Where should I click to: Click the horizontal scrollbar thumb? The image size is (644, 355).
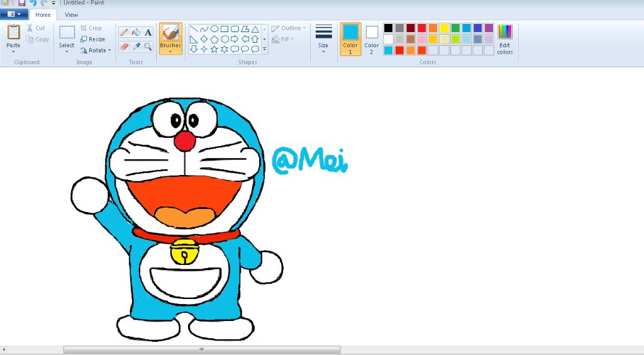[x=202, y=350]
